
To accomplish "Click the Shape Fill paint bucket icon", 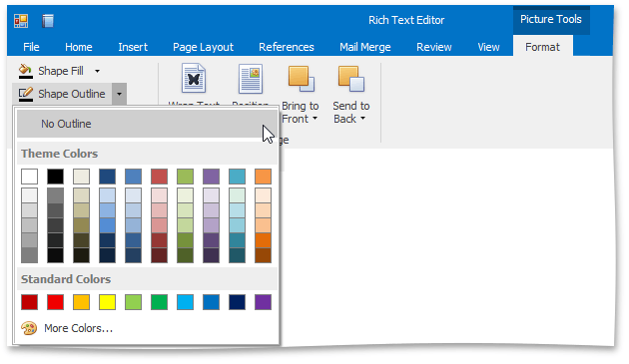I will (26, 71).
